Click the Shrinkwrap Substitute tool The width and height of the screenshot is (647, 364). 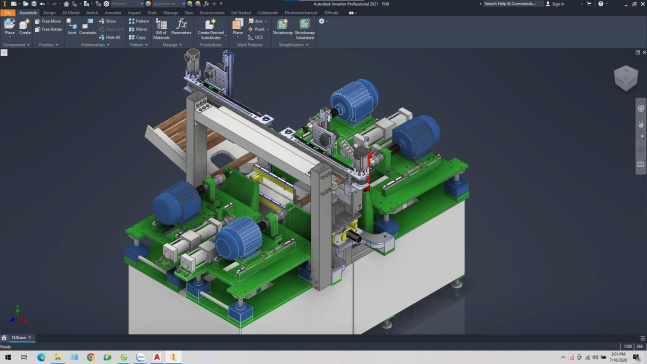(x=305, y=29)
